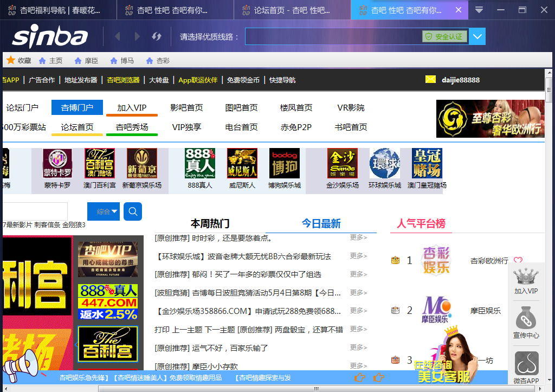This screenshot has height=392, width=555.
Task: Open the 影吧首页 navigation item
Action: click(x=186, y=108)
